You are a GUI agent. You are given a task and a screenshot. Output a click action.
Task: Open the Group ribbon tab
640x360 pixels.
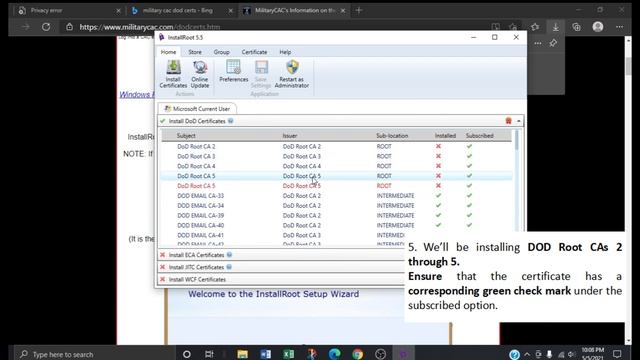(x=222, y=52)
